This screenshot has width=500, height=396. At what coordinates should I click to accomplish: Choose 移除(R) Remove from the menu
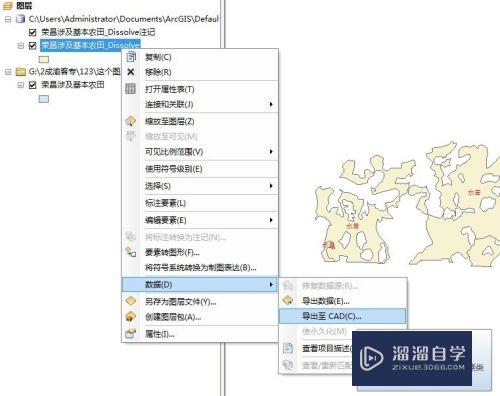pyautogui.click(x=200, y=72)
